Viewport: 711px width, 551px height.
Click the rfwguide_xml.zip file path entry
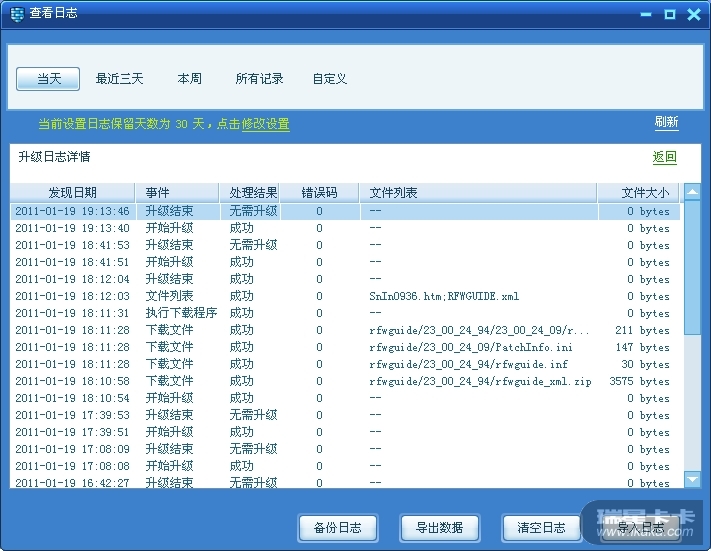(480, 381)
